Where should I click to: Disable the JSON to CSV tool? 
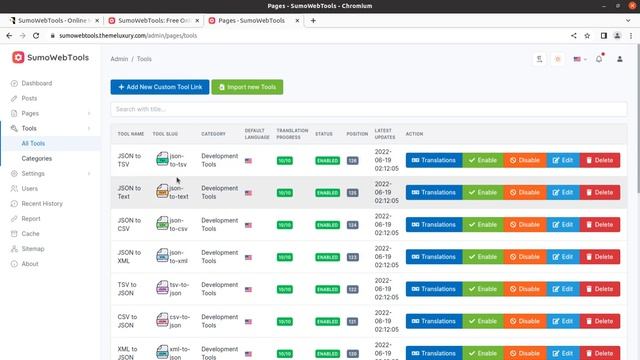pyautogui.click(x=524, y=224)
